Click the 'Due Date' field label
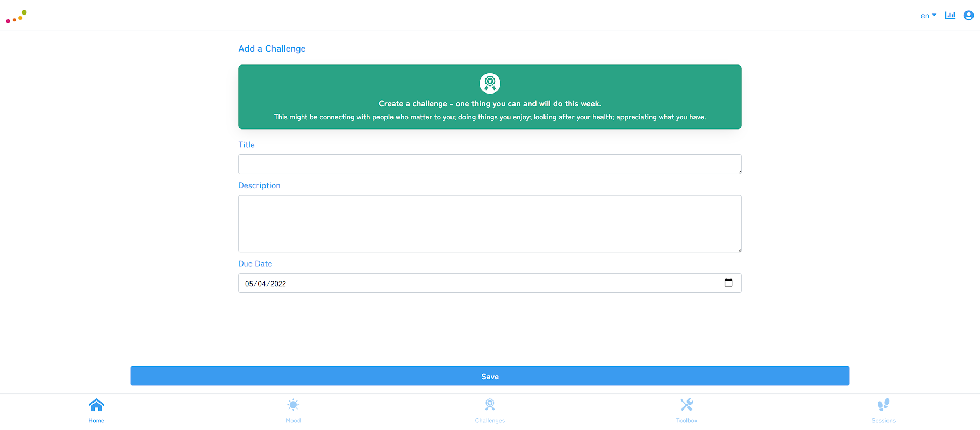 pos(255,263)
